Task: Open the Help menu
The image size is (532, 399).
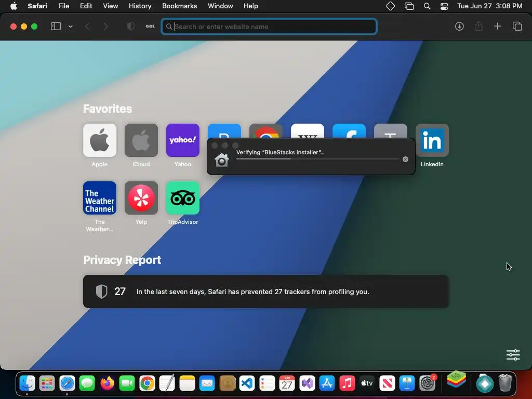Action: click(251, 6)
